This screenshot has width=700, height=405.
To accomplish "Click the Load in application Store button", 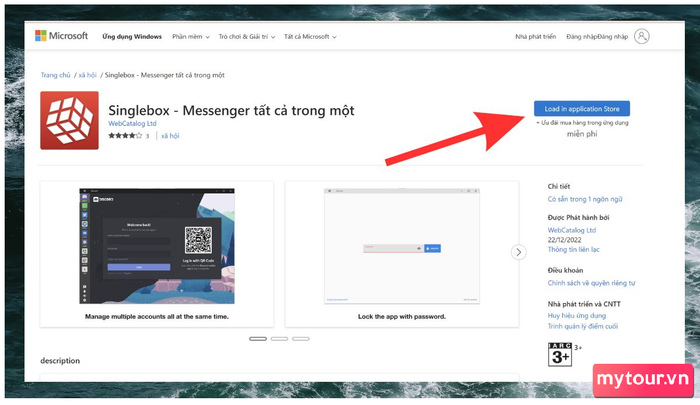I will [581, 108].
